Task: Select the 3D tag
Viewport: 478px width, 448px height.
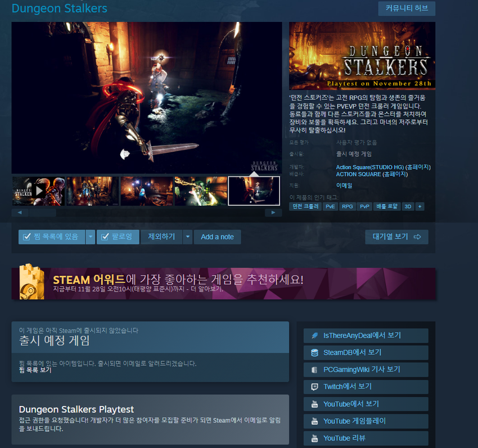Action: tap(408, 206)
